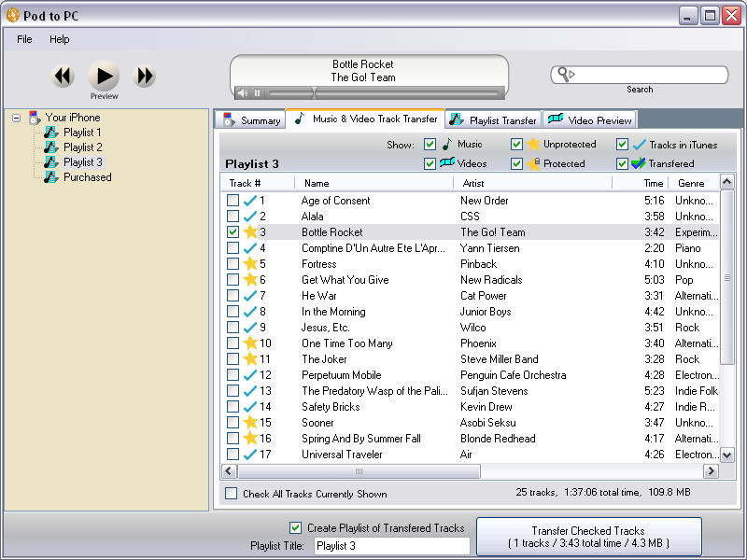The width and height of the screenshot is (747, 560).
Task: Start preview with the Play button
Action: pos(104,76)
